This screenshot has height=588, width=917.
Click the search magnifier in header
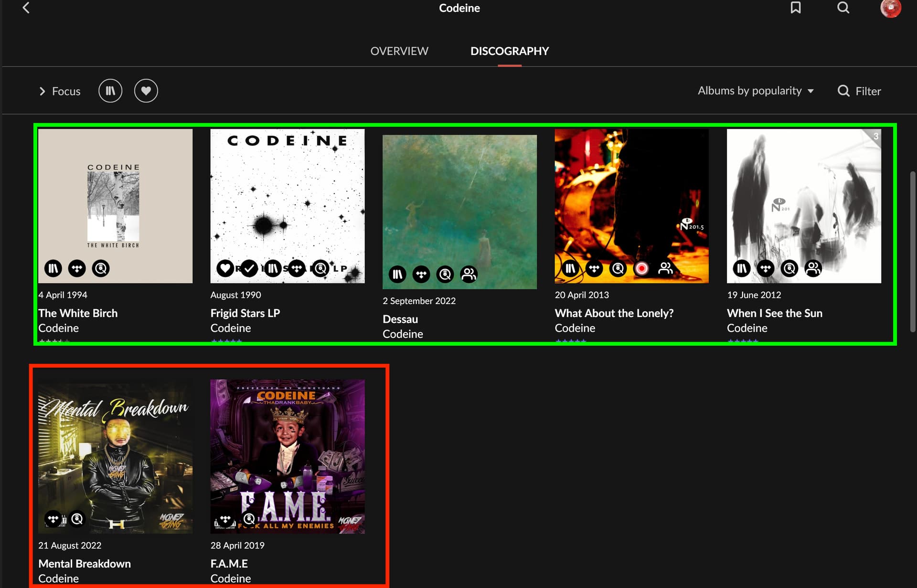click(x=843, y=8)
